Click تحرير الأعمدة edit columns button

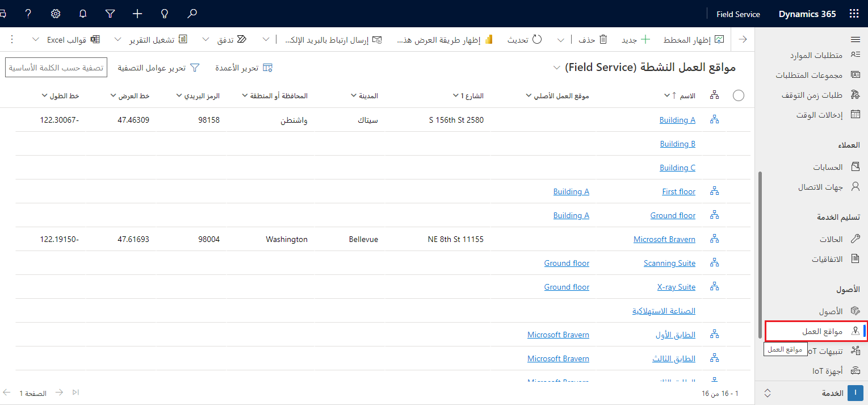tap(245, 68)
